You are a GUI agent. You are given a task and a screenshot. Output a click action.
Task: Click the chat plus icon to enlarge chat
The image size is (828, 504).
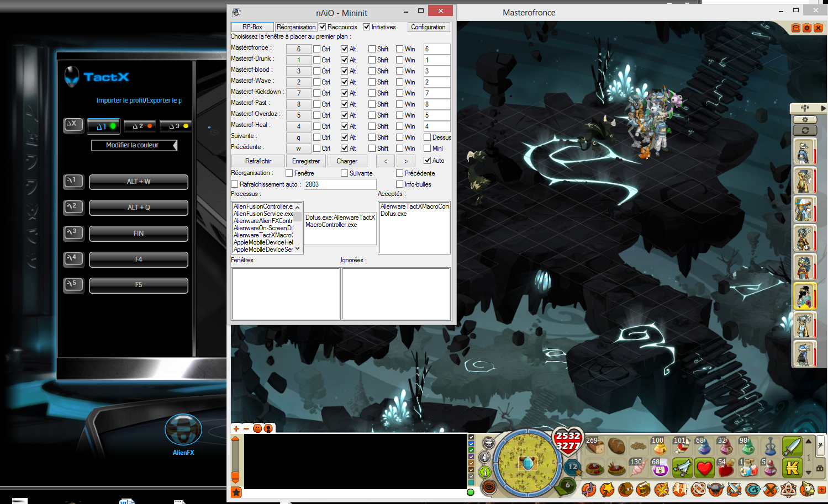236,428
